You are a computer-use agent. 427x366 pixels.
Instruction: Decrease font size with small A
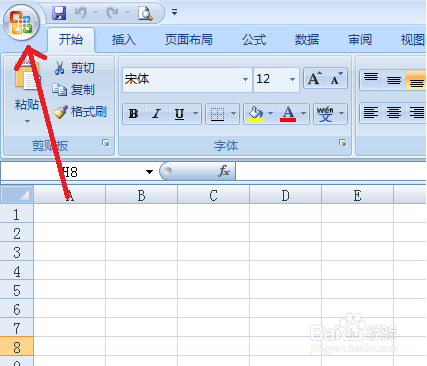pos(337,79)
